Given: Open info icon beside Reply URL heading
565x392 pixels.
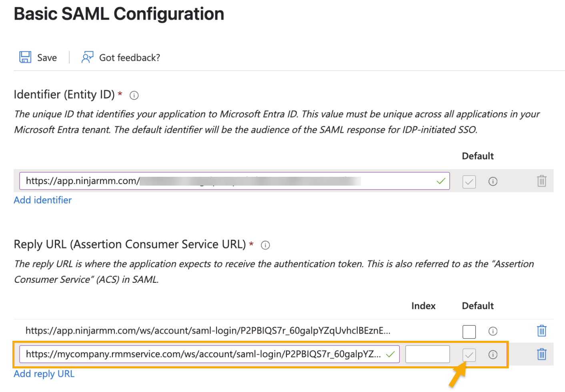Looking at the screenshot, I should click(265, 245).
